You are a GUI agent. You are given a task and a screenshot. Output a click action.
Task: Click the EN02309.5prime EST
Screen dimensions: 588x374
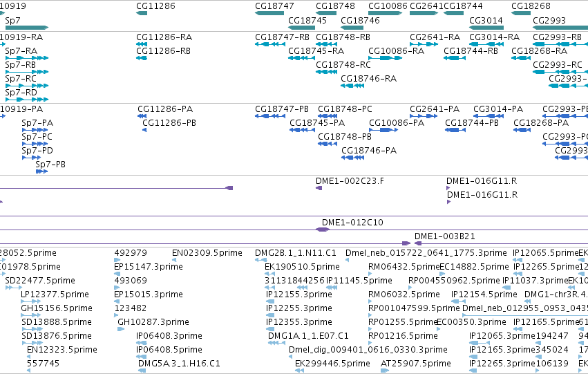207,253
